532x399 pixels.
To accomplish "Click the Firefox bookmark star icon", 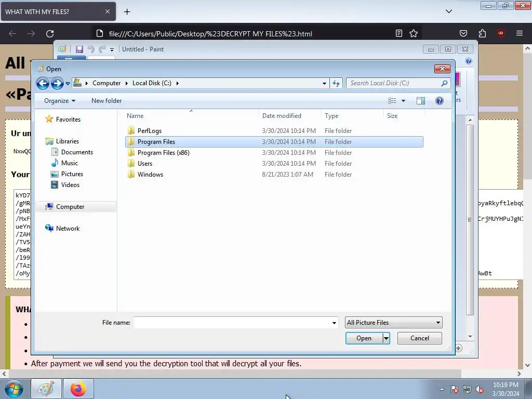I will [413, 33].
